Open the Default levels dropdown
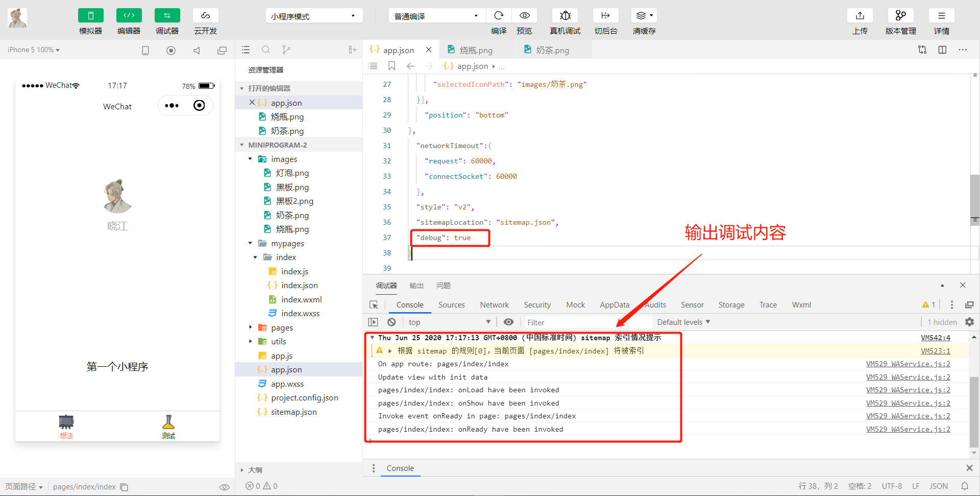 tap(683, 322)
